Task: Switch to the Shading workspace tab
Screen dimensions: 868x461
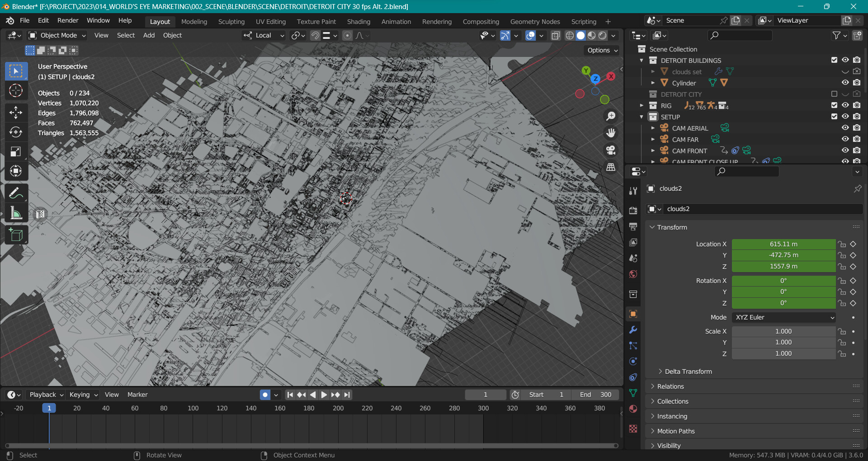Action: pyautogui.click(x=359, y=22)
